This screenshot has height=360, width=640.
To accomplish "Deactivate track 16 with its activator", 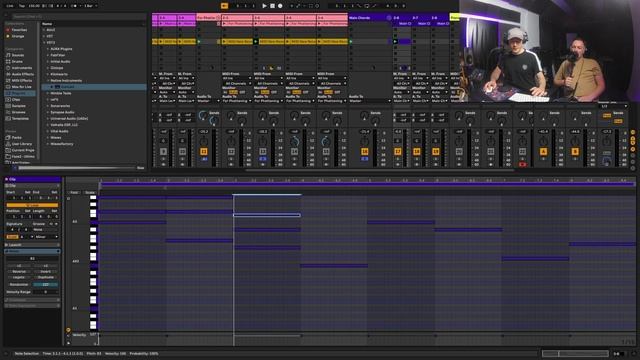I will point(364,151).
